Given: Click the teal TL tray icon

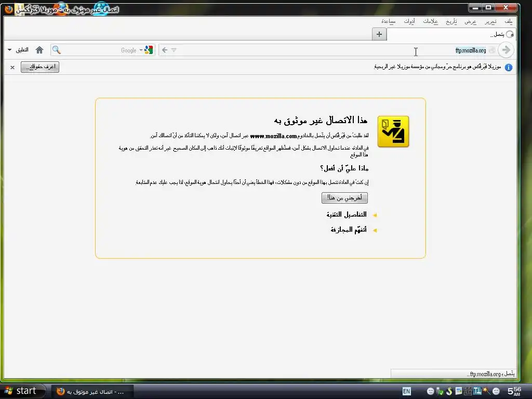Looking at the screenshot, I should pyautogui.click(x=477, y=391).
